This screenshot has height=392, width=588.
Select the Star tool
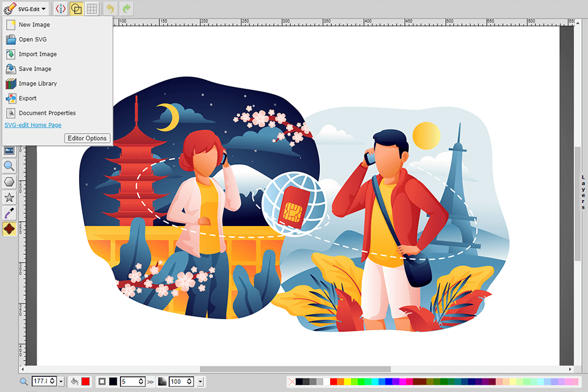tap(9, 198)
